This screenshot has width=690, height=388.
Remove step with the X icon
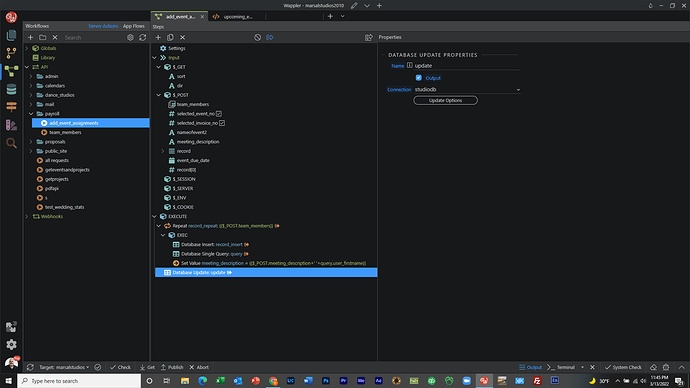(x=183, y=37)
